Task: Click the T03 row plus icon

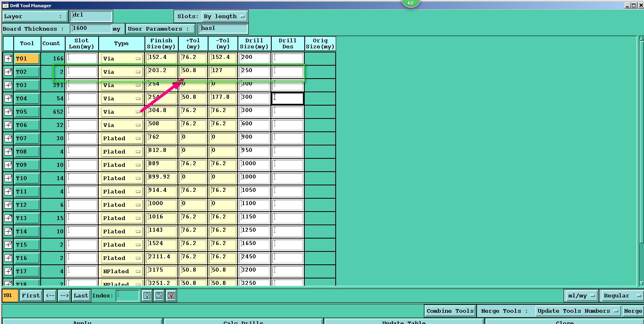Action: [8, 85]
